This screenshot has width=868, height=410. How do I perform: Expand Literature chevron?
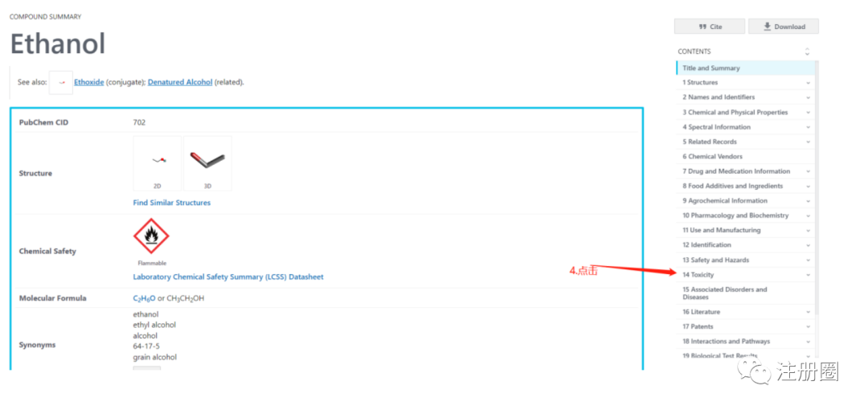(x=809, y=312)
